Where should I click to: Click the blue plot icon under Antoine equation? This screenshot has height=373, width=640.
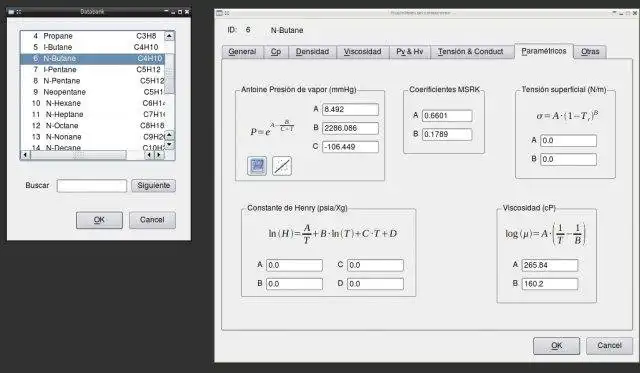pyautogui.click(x=257, y=166)
